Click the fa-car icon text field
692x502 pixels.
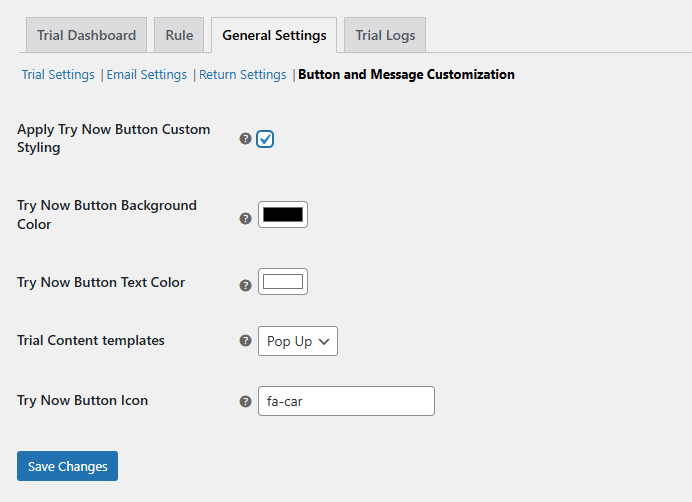pyautogui.click(x=346, y=401)
